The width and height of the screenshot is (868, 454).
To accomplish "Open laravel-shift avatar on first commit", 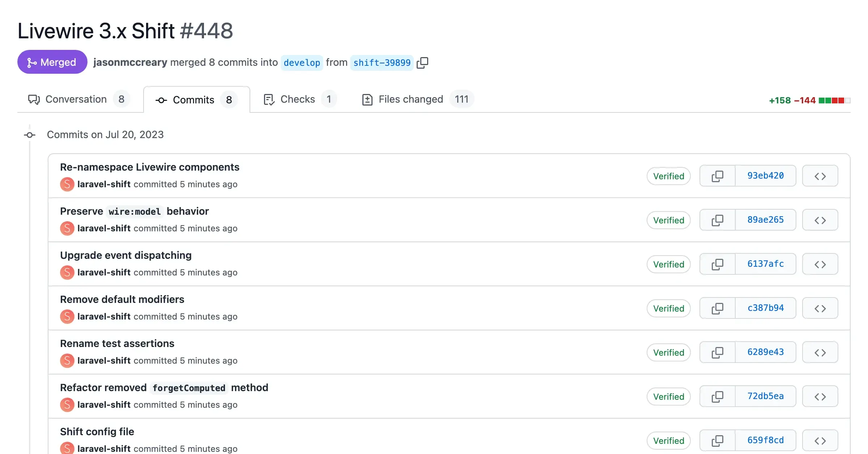I will 67,184.
